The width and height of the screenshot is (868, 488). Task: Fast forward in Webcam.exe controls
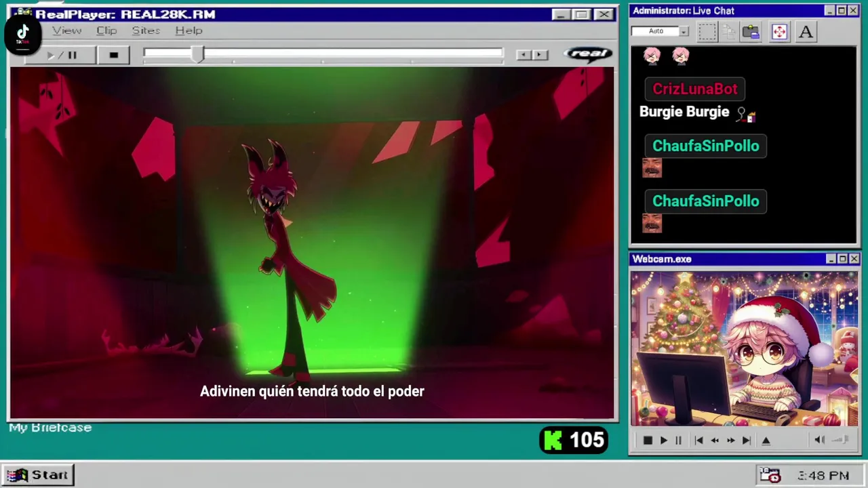(x=730, y=441)
